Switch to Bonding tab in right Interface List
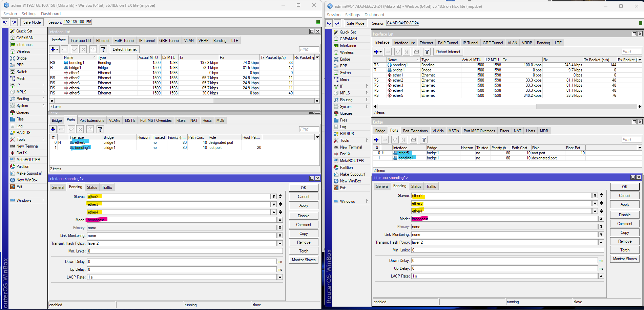Screen dimensions: 644x310 [543, 43]
